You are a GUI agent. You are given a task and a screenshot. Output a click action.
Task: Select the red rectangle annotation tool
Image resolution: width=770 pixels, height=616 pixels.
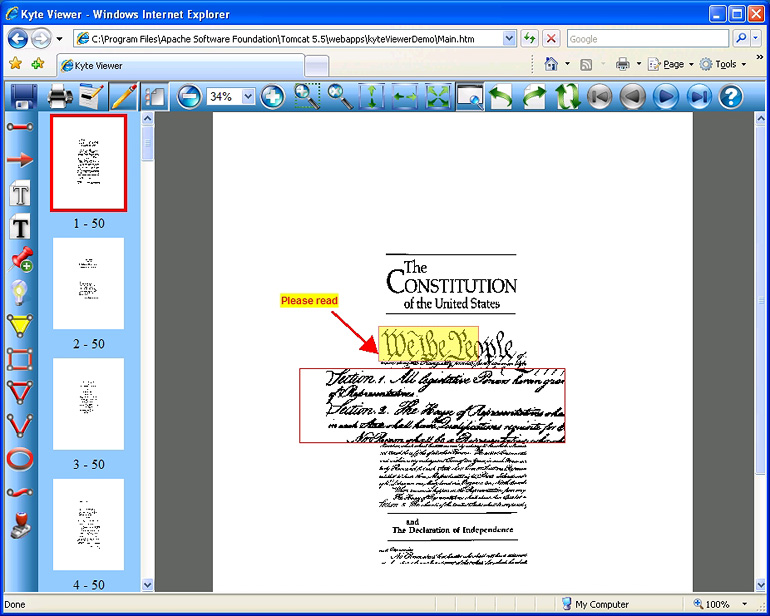tap(20, 360)
